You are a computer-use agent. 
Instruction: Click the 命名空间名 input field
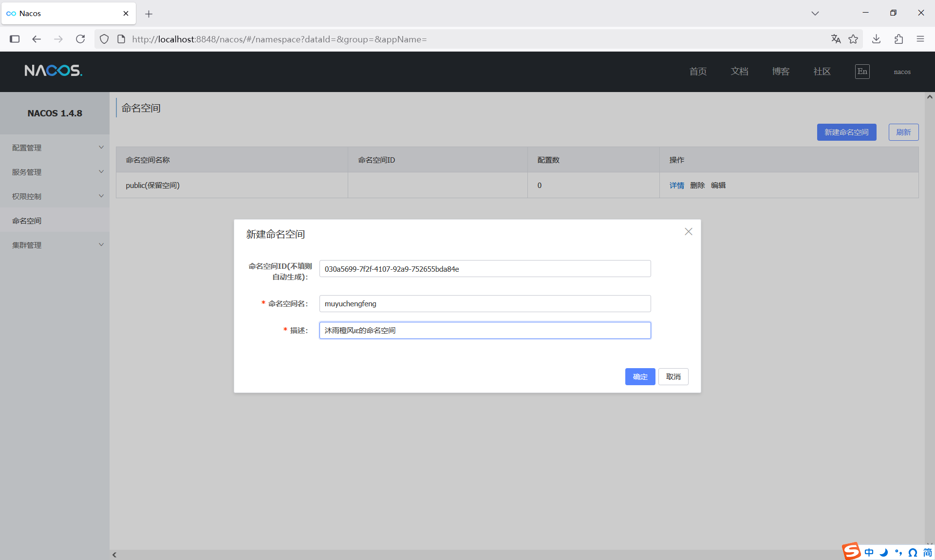[485, 303]
